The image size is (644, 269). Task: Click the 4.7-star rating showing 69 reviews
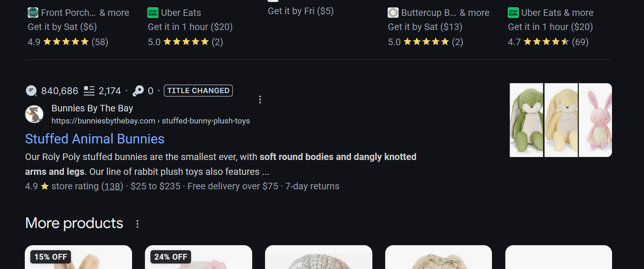548,42
